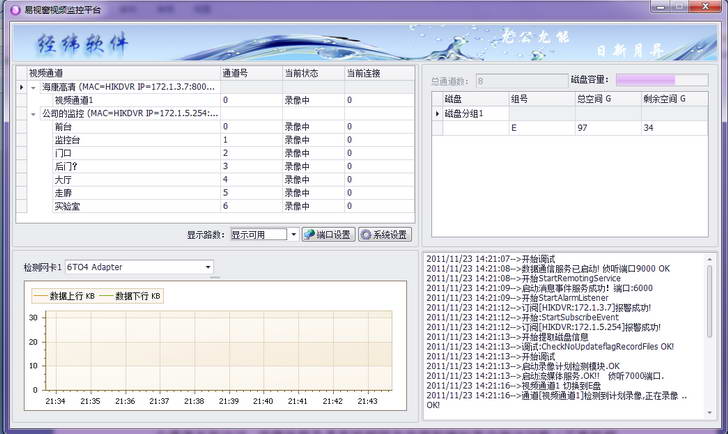Open the 显示路数 dropdown arrow
728x434 pixels.
[x=293, y=235]
